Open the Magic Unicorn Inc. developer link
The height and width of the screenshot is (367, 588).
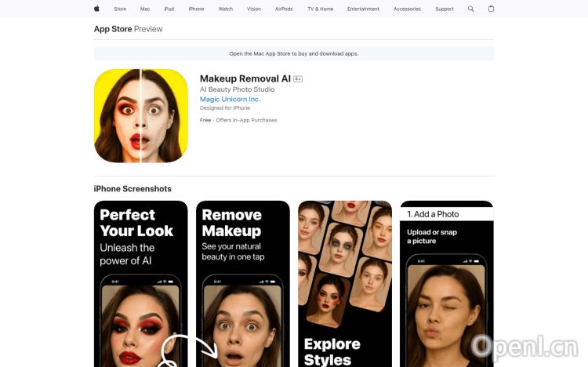pyautogui.click(x=230, y=99)
